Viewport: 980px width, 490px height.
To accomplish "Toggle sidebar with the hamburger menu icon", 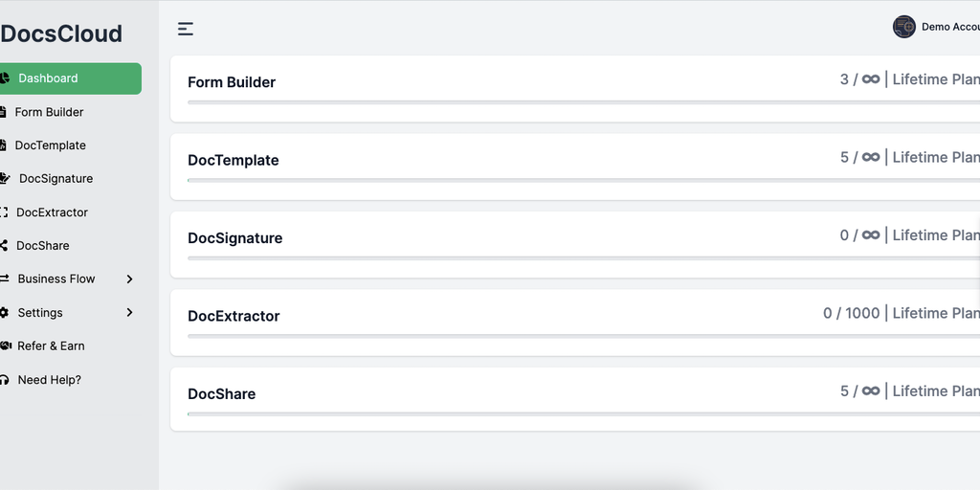I will [x=186, y=29].
